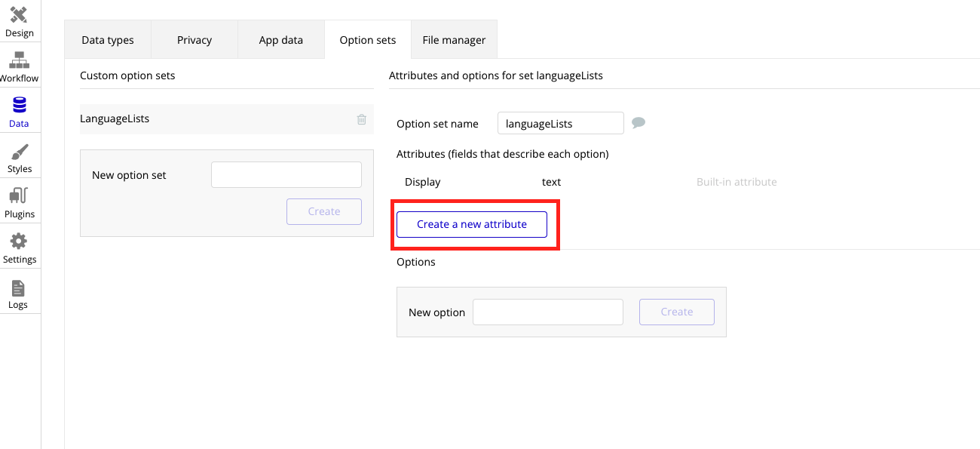Open the Plugins section
Image resolution: width=980 pixels, height=449 pixels.
[20, 202]
